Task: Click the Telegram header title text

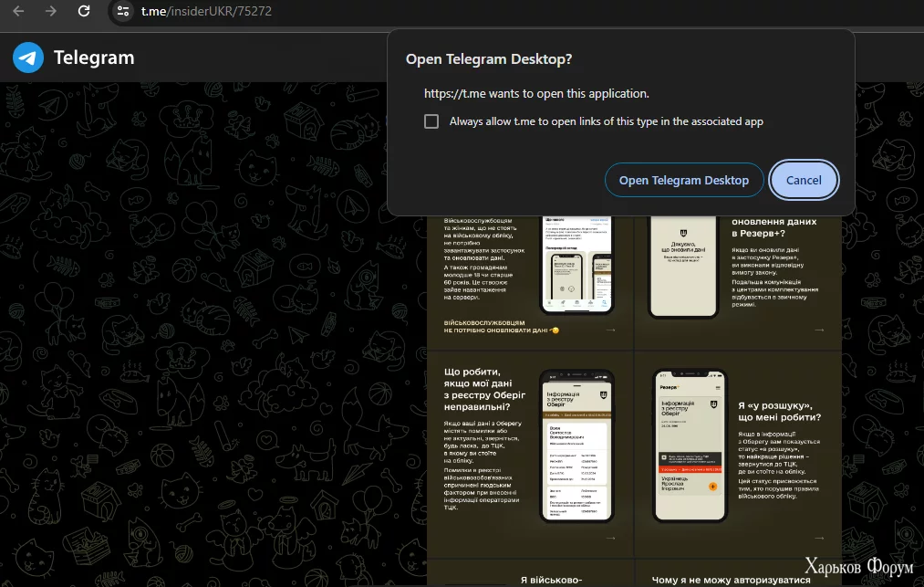Action: click(x=94, y=58)
